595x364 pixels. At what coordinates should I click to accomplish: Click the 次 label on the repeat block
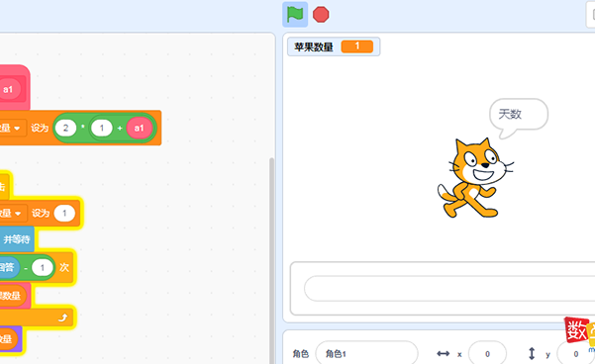tap(64, 267)
